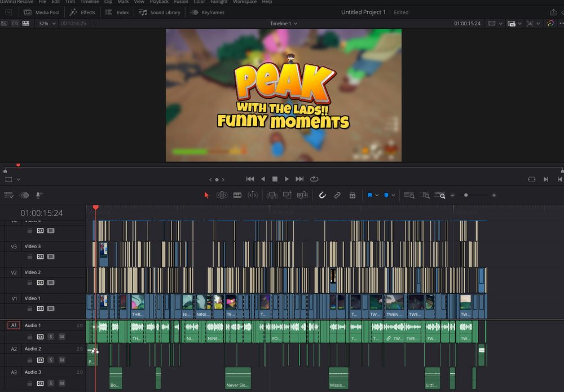Click the Quick Export icon

coord(553,12)
